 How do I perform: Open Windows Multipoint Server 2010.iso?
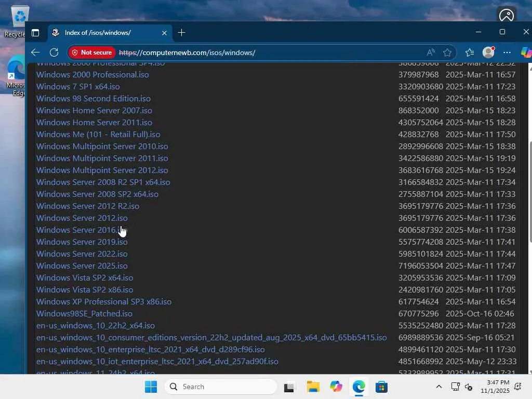tap(102, 146)
